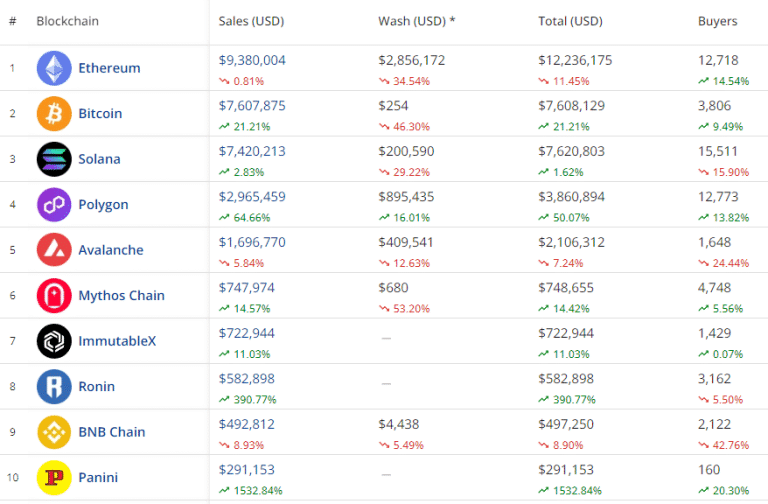
Task: Click the Mythos Chain logo icon
Action: point(54,296)
